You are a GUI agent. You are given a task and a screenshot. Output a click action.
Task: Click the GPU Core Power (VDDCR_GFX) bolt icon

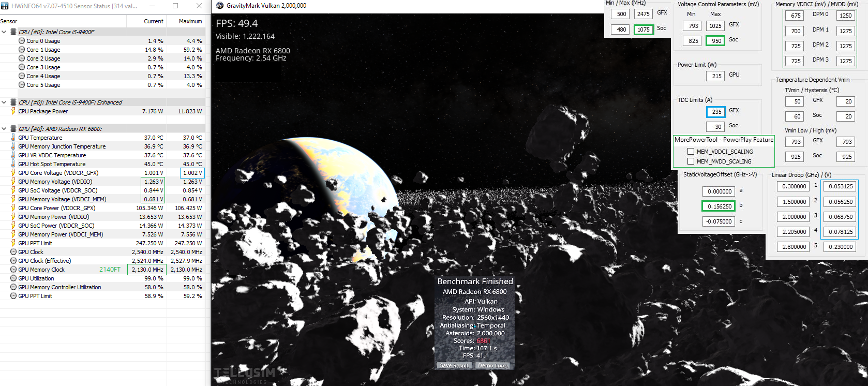(13, 208)
